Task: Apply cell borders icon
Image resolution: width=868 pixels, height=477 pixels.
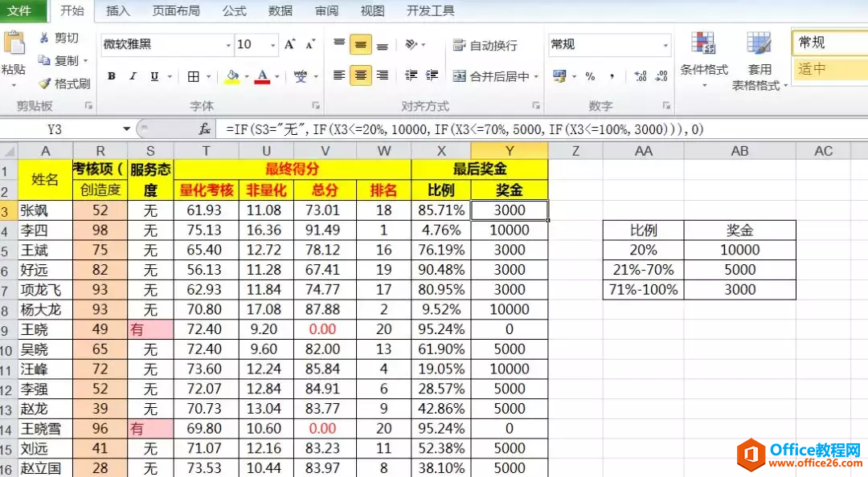Action: tap(193, 76)
